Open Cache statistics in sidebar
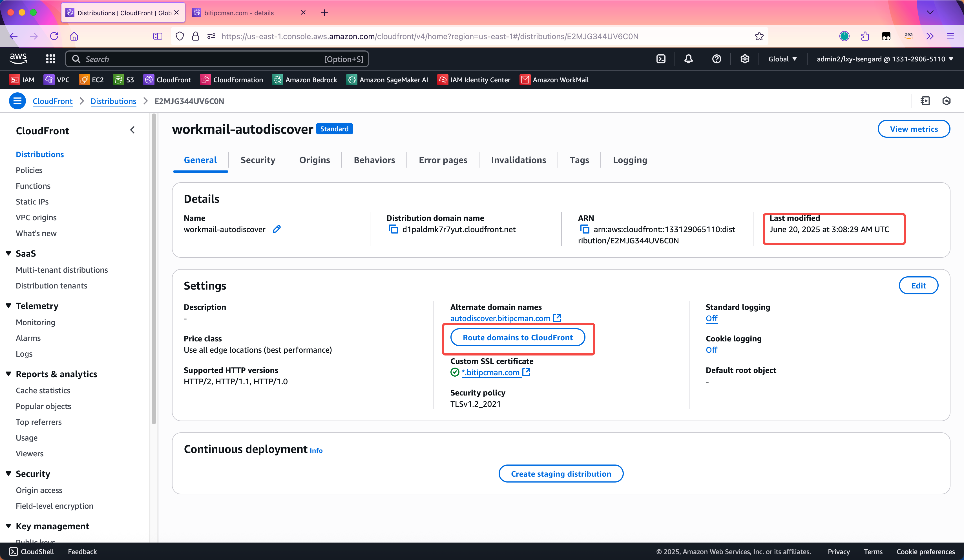964x560 pixels. [43, 390]
